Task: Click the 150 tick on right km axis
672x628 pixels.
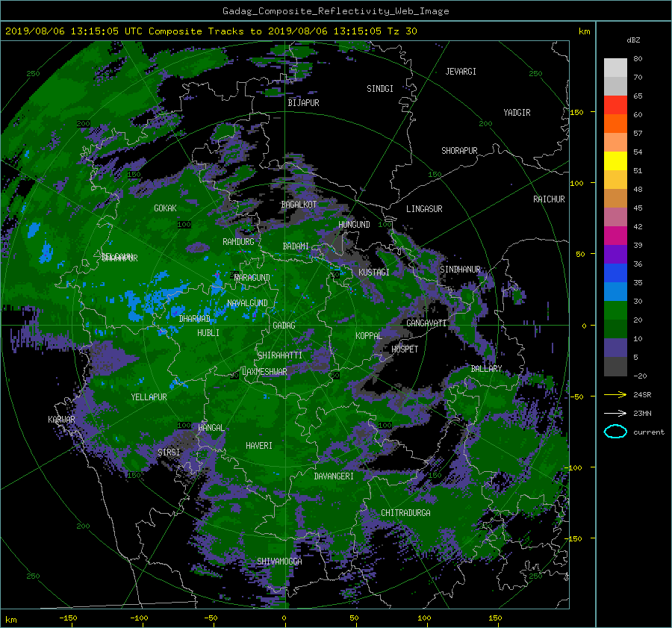Action: click(577, 112)
